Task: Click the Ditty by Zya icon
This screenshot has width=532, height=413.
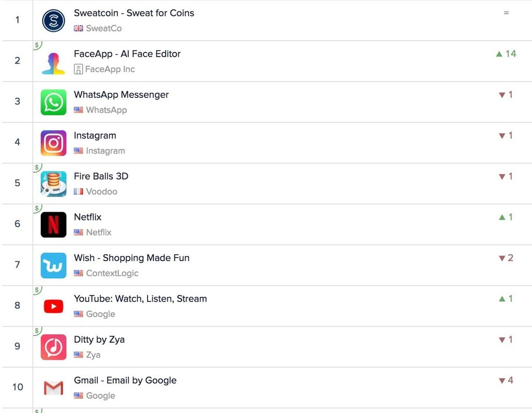Action: tap(54, 347)
